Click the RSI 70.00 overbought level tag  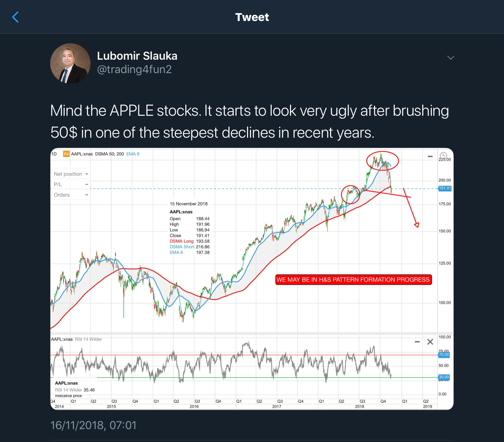point(444,354)
